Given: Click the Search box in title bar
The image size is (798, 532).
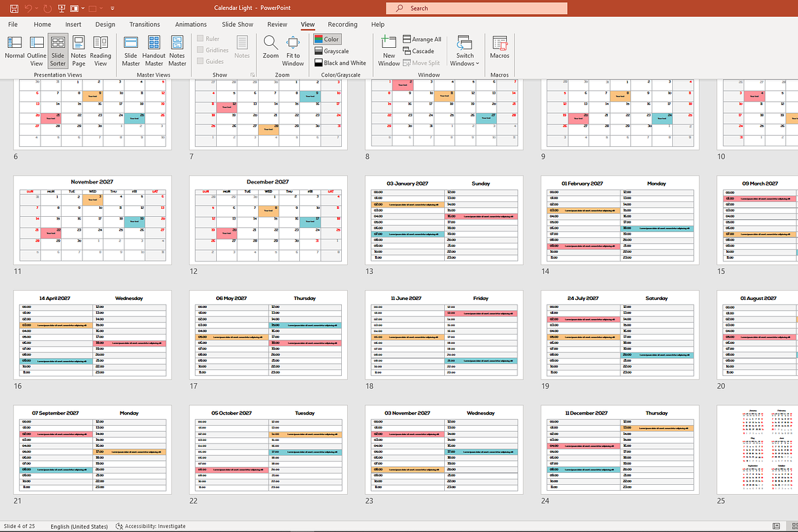Looking at the screenshot, I should [476, 8].
